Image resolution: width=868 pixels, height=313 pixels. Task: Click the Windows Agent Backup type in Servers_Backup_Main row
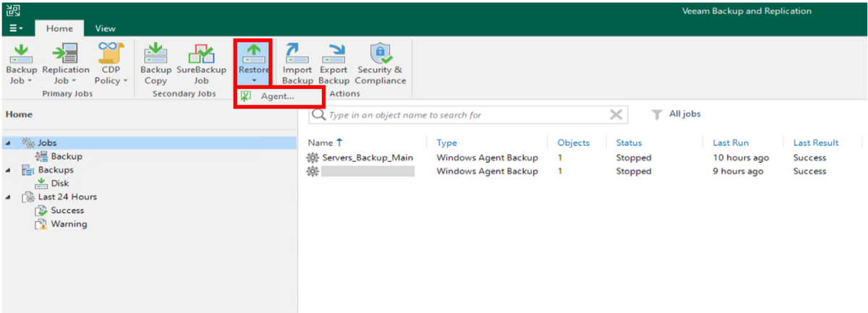(x=488, y=158)
